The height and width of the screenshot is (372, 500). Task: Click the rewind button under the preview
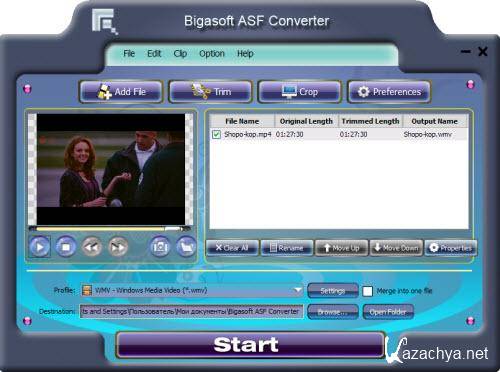tap(92, 247)
